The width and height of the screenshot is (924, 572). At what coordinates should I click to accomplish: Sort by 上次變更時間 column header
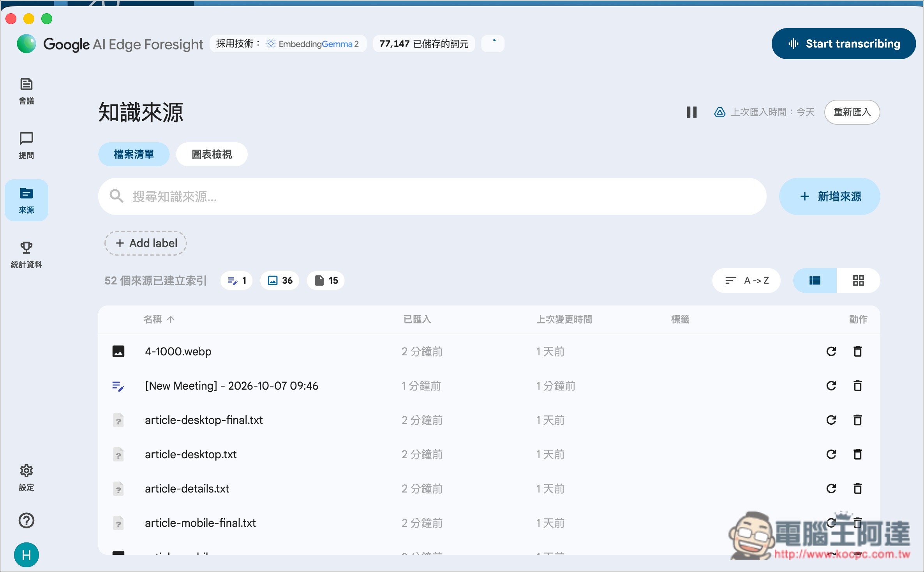[x=564, y=320]
